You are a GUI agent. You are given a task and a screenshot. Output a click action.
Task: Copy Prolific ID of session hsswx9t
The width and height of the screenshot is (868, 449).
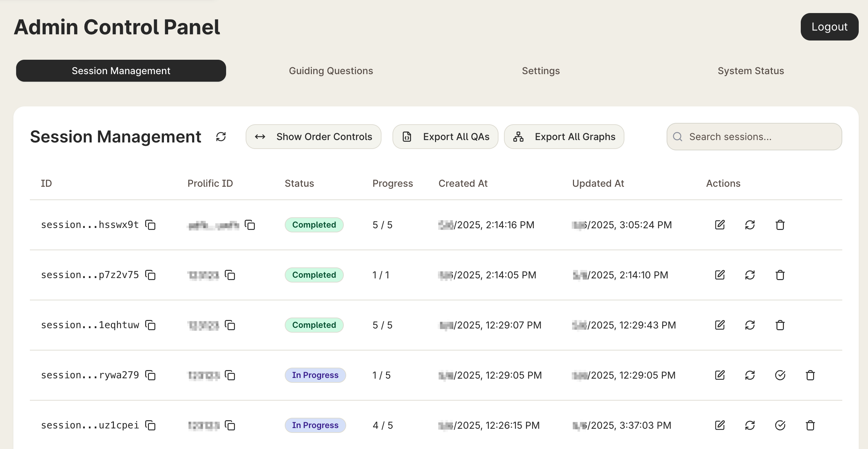(250, 225)
